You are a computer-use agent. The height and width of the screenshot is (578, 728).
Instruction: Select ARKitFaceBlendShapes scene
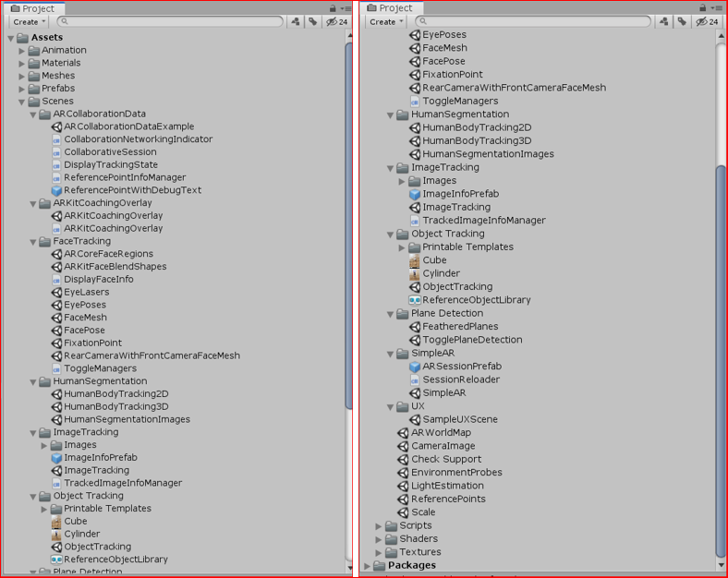pyautogui.click(x=115, y=267)
